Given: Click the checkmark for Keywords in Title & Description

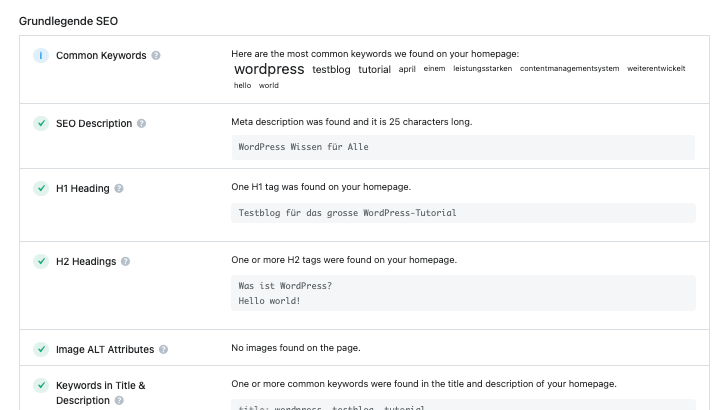Looking at the screenshot, I should [x=41, y=385].
